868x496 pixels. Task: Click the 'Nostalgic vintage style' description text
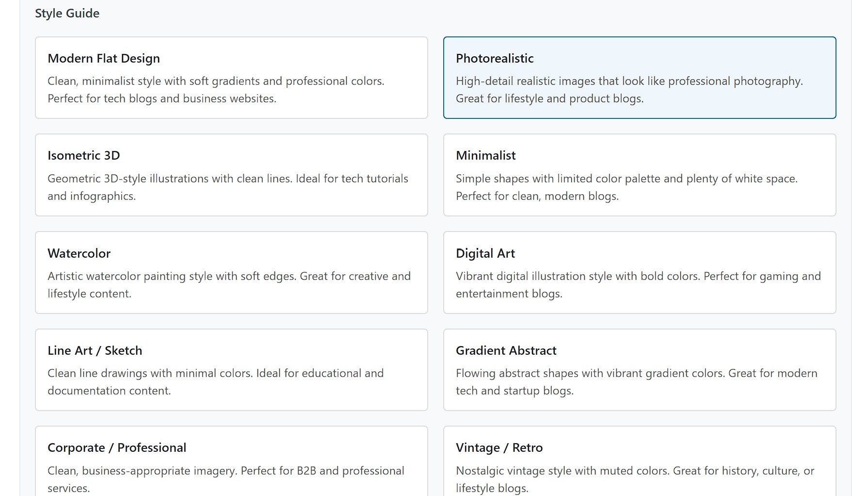tap(635, 471)
